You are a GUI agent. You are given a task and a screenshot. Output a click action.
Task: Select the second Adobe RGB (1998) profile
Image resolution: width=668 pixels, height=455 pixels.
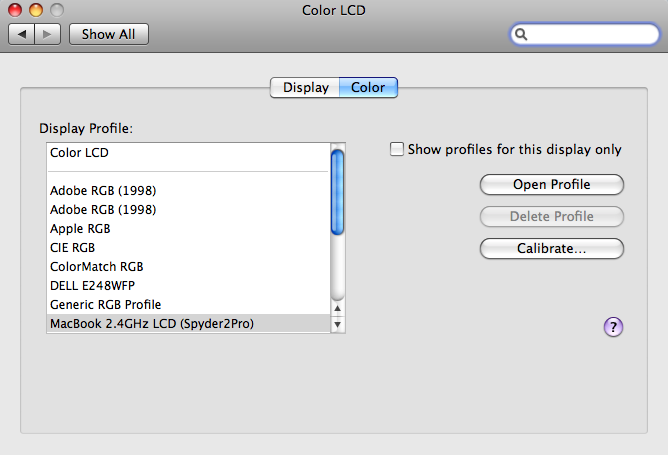pos(188,210)
